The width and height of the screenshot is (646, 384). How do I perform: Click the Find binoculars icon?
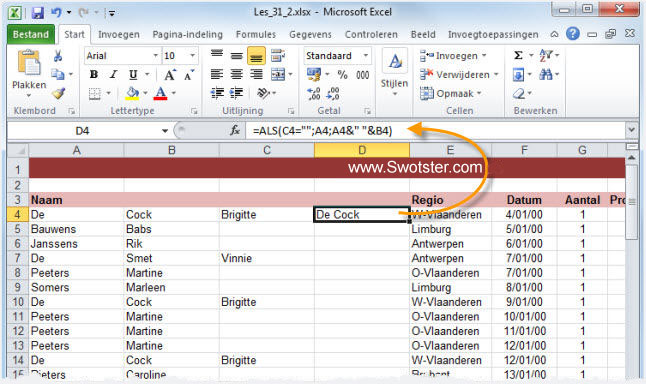tap(546, 75)
